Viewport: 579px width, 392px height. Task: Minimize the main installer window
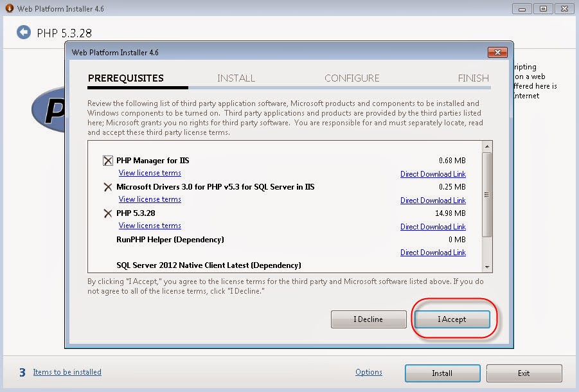(522, 8)
